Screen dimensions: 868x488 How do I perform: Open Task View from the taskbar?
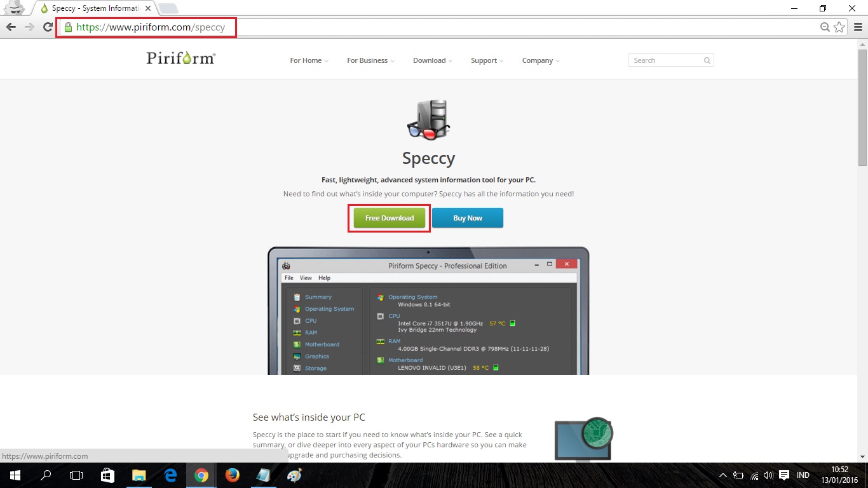pyautogui.click(x=76, y=475)
